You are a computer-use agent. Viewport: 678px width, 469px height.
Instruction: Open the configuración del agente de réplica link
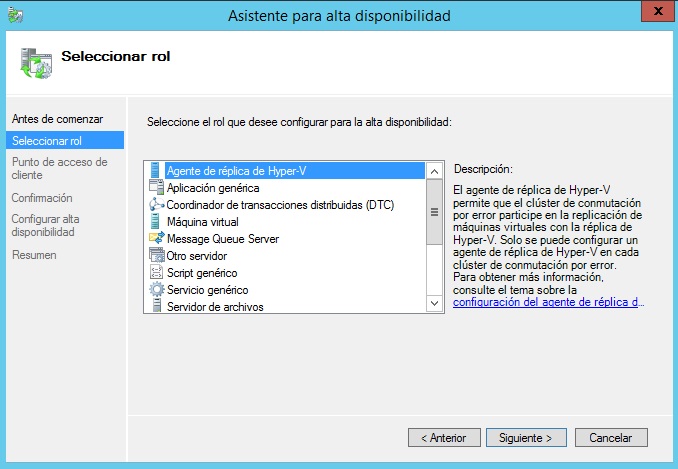click(548, 302)
